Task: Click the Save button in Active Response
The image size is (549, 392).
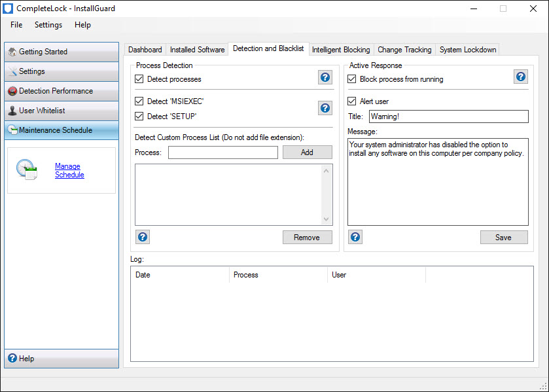Action: tap(503, 237)
